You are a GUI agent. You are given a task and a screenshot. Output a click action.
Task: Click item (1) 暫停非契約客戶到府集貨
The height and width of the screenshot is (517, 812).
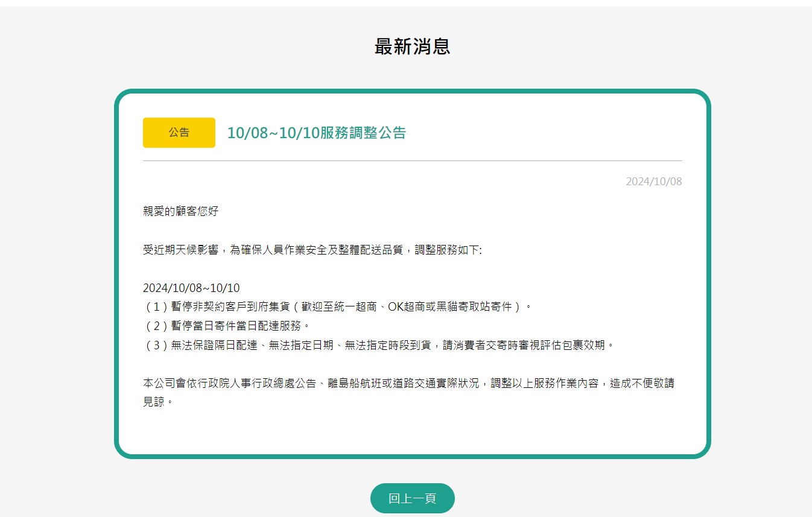[x=338, y=306]
